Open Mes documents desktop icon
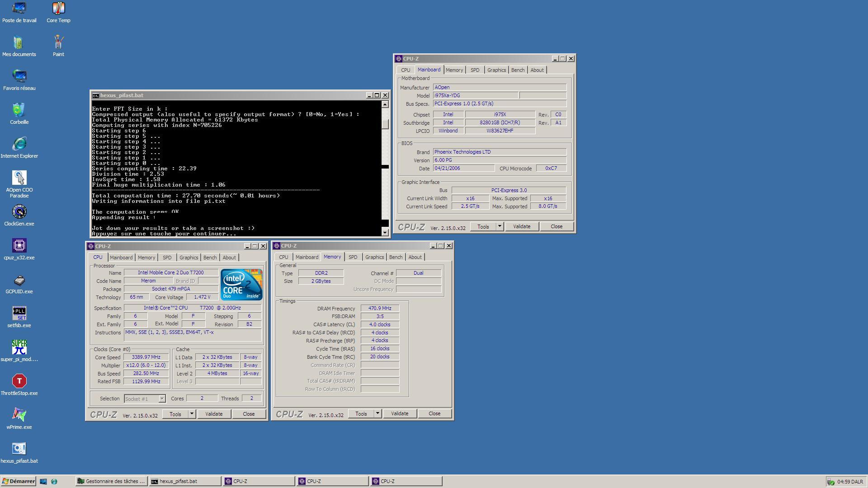The image size is (868, 488). [x=19, y=46]
